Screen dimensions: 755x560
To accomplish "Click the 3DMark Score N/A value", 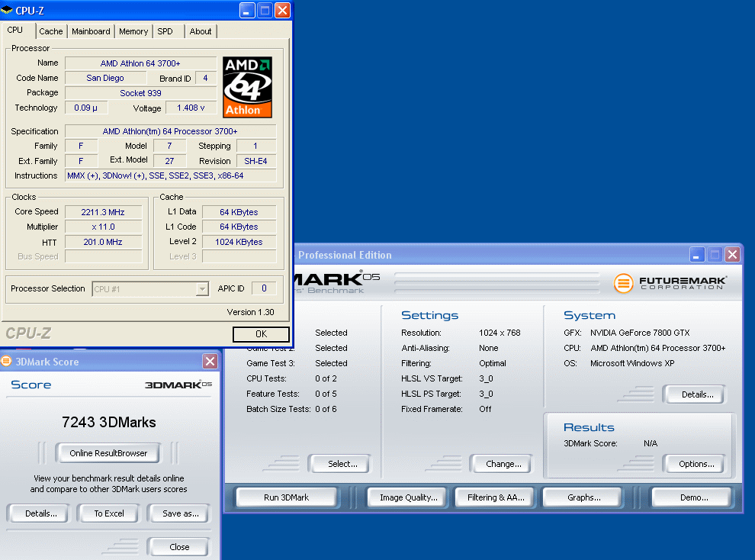I will pyautogui.click(x=651, y=443).
